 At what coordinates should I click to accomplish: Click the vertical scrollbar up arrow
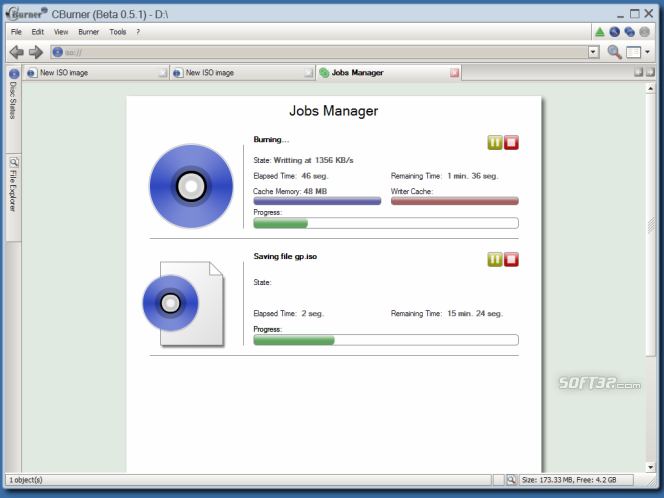click(x=650, y=88)
